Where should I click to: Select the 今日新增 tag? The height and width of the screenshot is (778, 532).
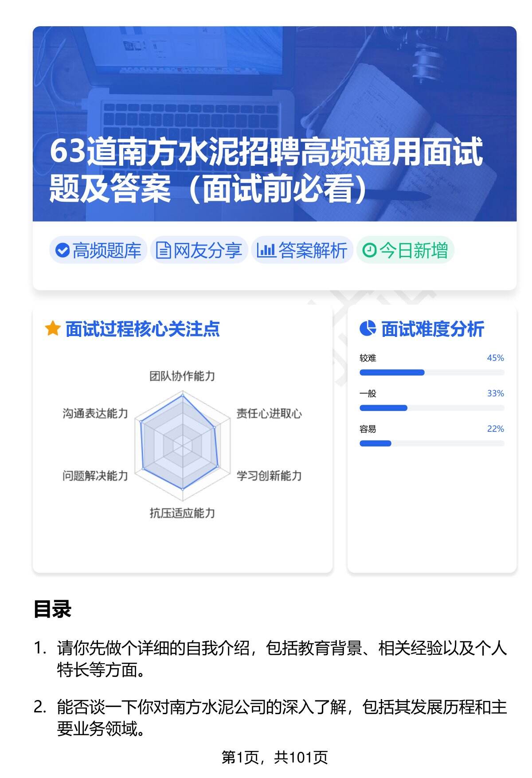pyautogui.click(x=406, y=250)
